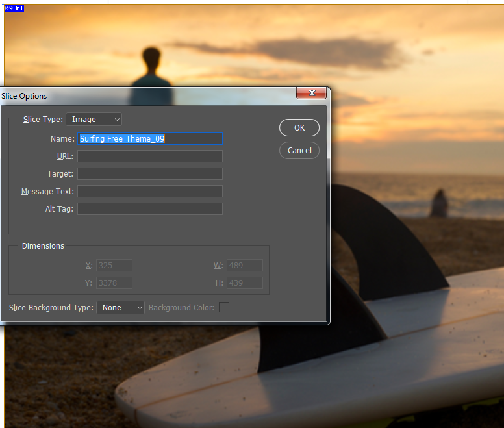Click the slice 09 number badge
Screen dimensions: 504x428
click(9, 8)
